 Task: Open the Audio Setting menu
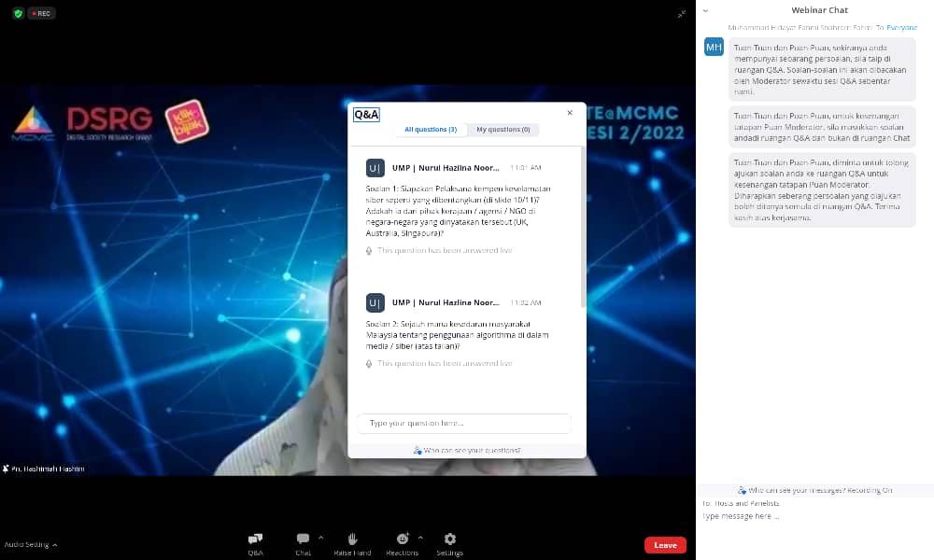coord(31,544)
